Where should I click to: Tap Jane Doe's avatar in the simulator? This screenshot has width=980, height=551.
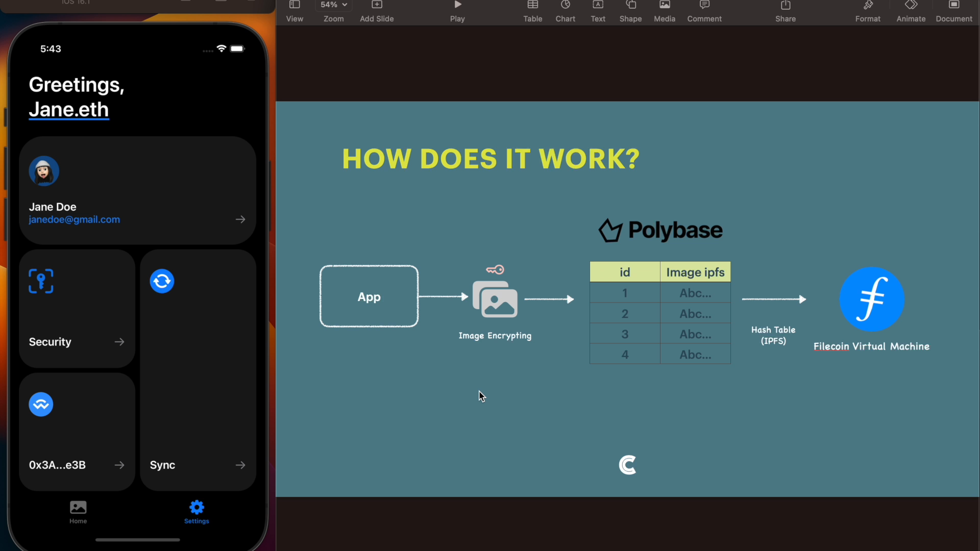(x=44, y=171)
